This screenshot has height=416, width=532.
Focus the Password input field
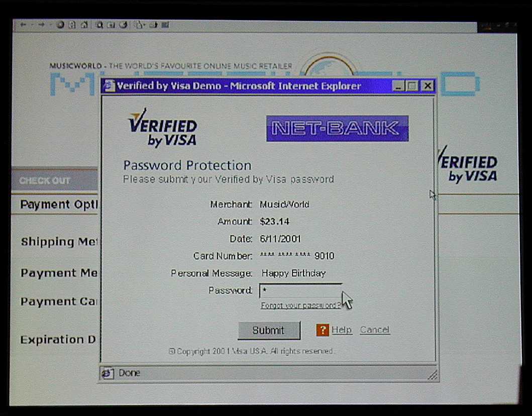pyautogui.click(x=300, y=291)
